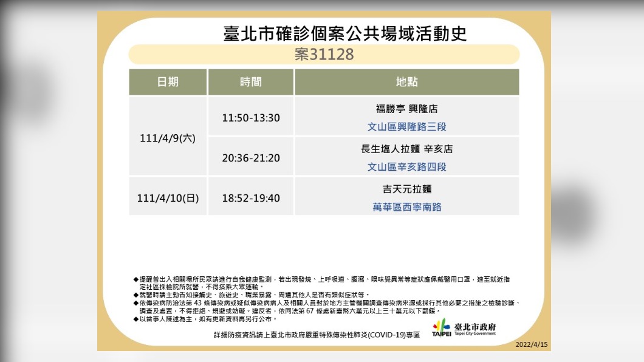
Task: Select location name 吉天元拉麵
Action: pyautogui.click(x=406, y=190)
